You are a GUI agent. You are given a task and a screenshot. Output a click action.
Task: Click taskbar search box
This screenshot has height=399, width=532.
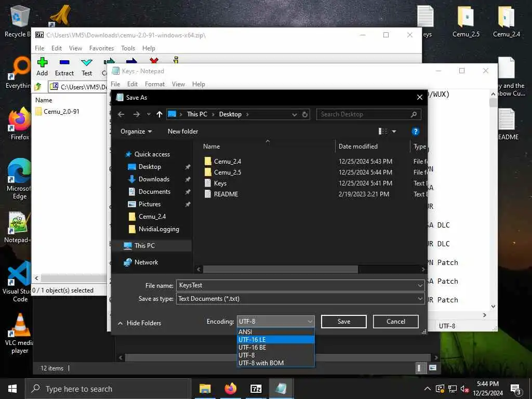[108, 389]
